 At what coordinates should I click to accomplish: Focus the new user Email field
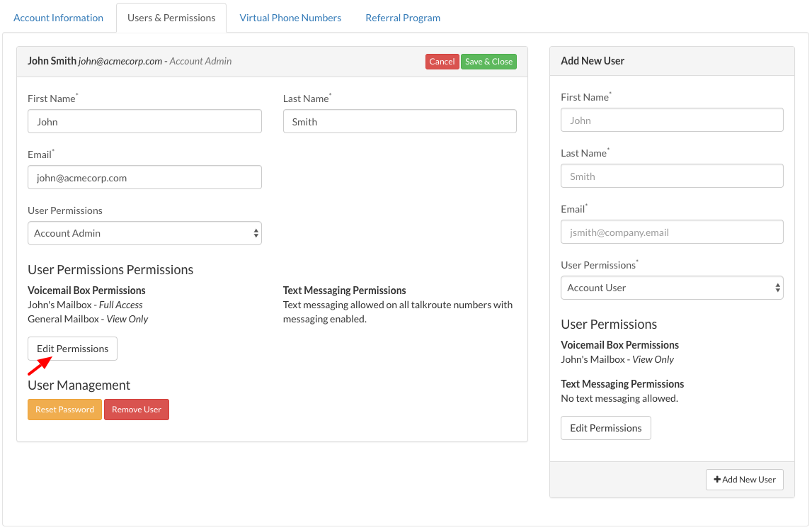pyautogui.click(x=672, y=232)
